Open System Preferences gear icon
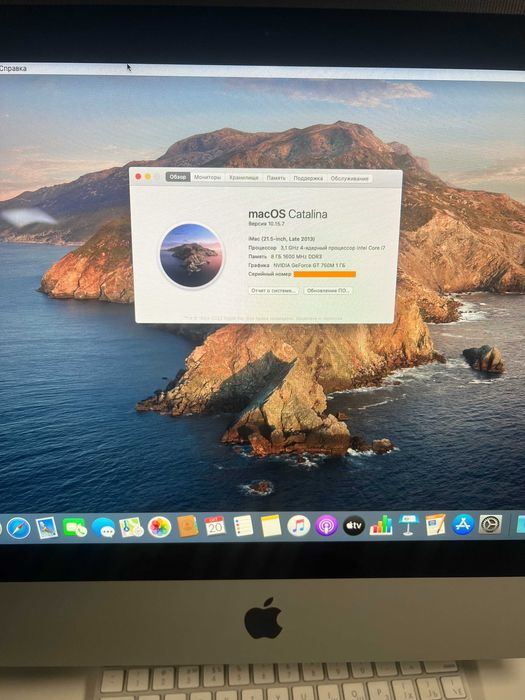Viewport: 525px width, 700px height. [490, 524]
